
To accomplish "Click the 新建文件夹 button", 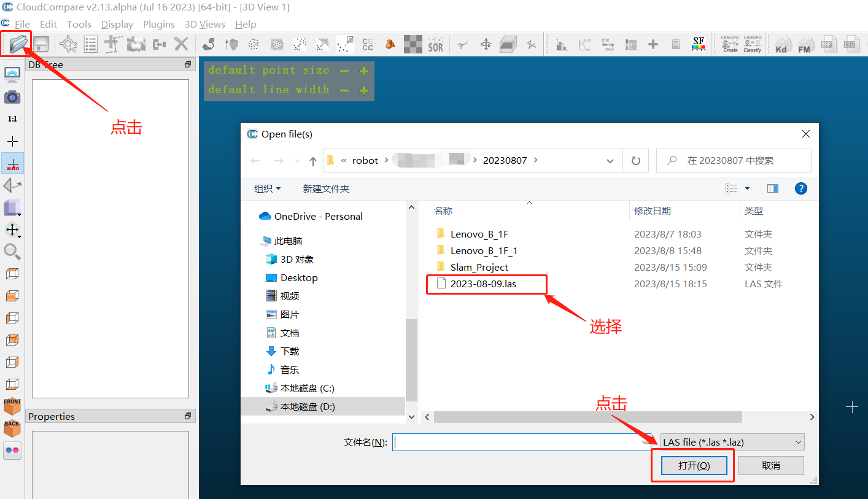I will tap(326, 188).
